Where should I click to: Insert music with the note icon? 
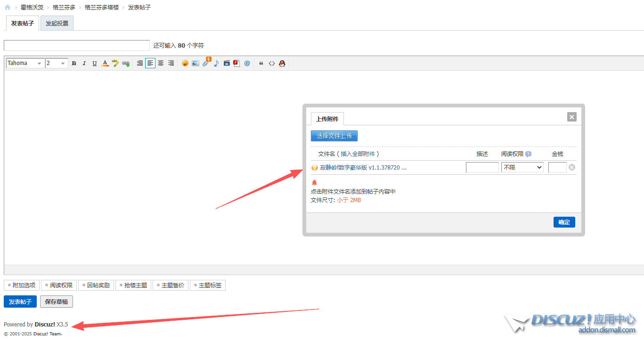(216, 63)
